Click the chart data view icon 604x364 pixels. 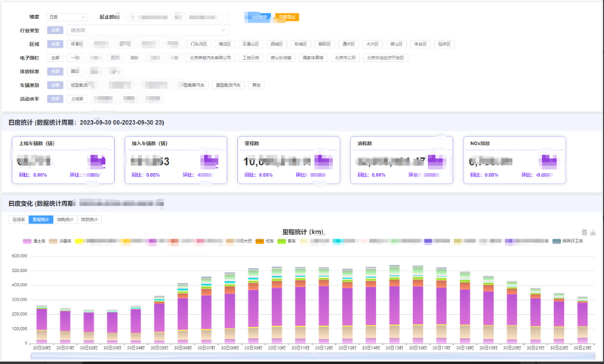(585, 232)
